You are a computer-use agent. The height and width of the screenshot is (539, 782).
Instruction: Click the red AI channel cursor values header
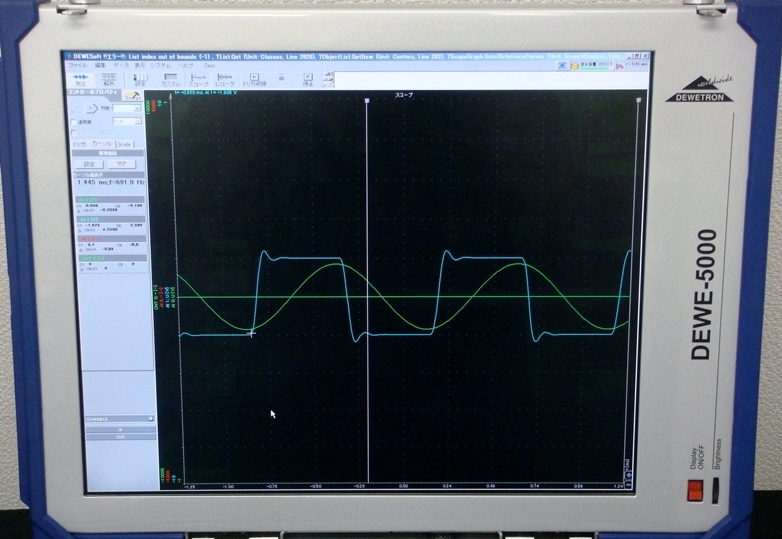click(x=113, y=239)
